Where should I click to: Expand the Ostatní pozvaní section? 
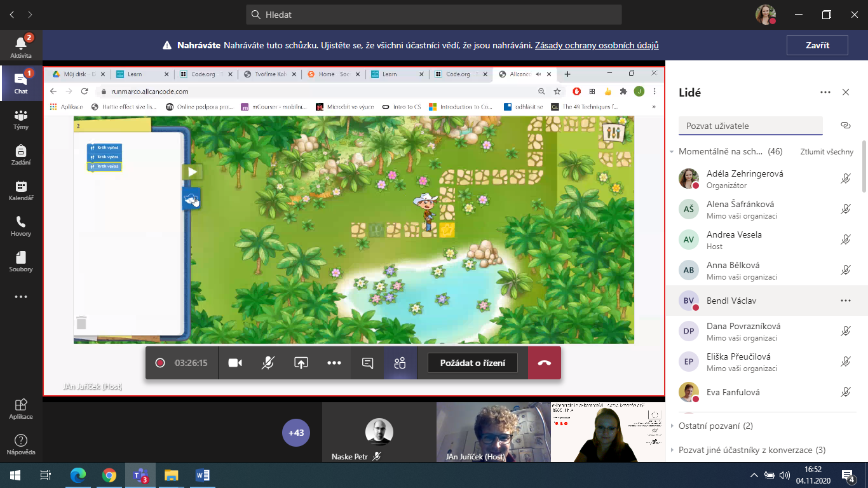click(672, 426)
